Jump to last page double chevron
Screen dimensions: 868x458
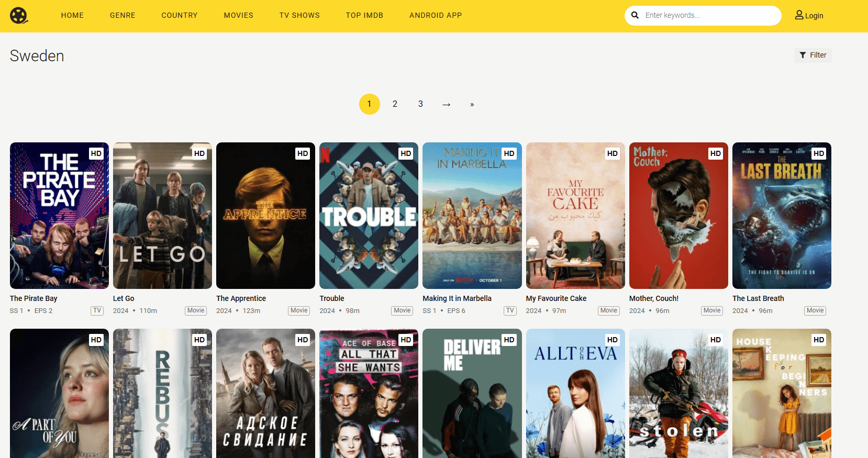pos(472,104)
